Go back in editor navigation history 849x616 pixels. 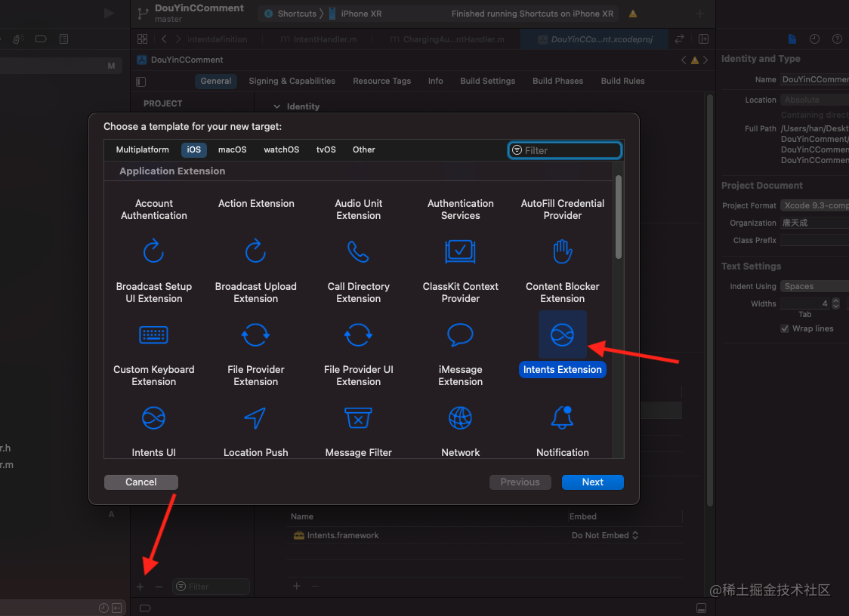click(164, 39)
